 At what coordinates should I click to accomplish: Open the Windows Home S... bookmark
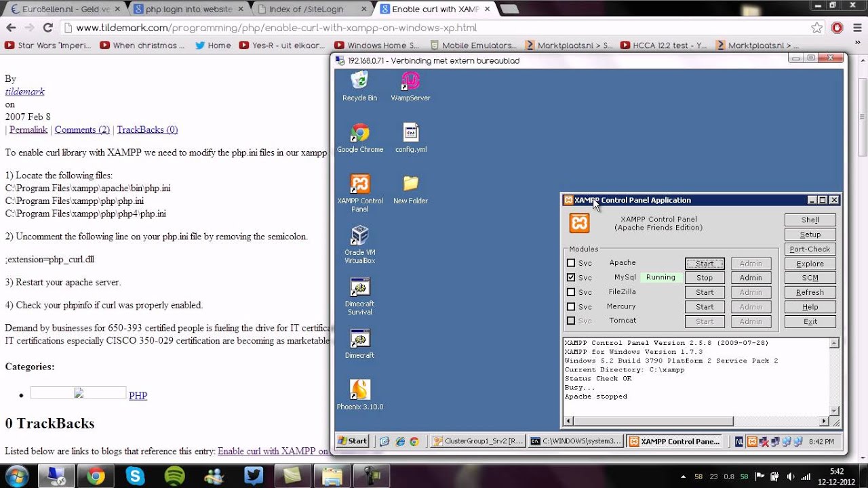tap(377, 45)
